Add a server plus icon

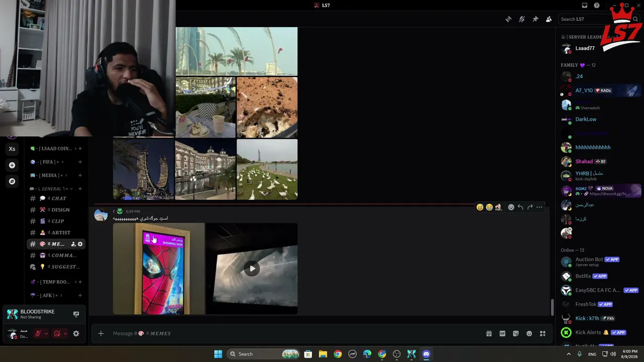(x=12, y=165)
